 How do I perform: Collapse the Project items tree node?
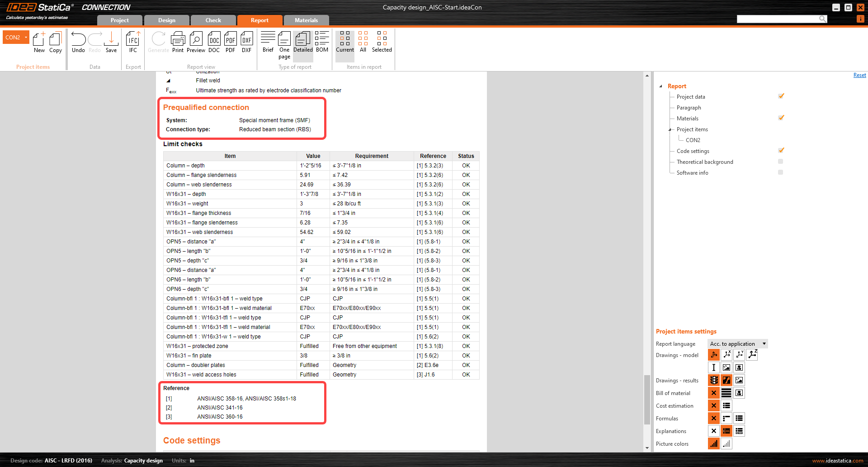[x=670, y=129]
